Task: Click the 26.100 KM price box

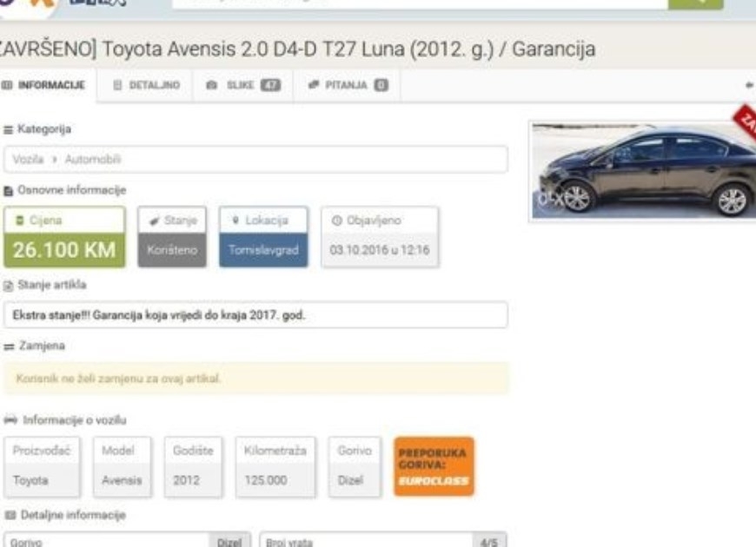Action: tap(64, 237)
